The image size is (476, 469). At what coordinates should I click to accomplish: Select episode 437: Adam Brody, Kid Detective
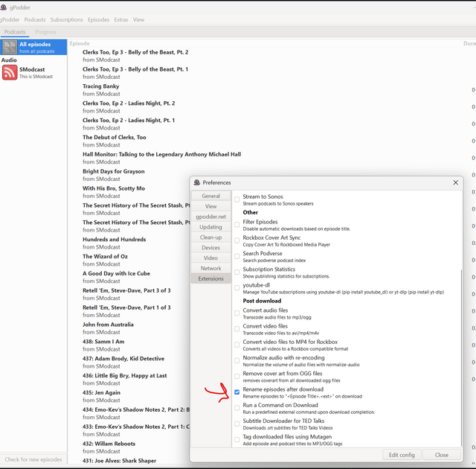(x=123, y=358)
